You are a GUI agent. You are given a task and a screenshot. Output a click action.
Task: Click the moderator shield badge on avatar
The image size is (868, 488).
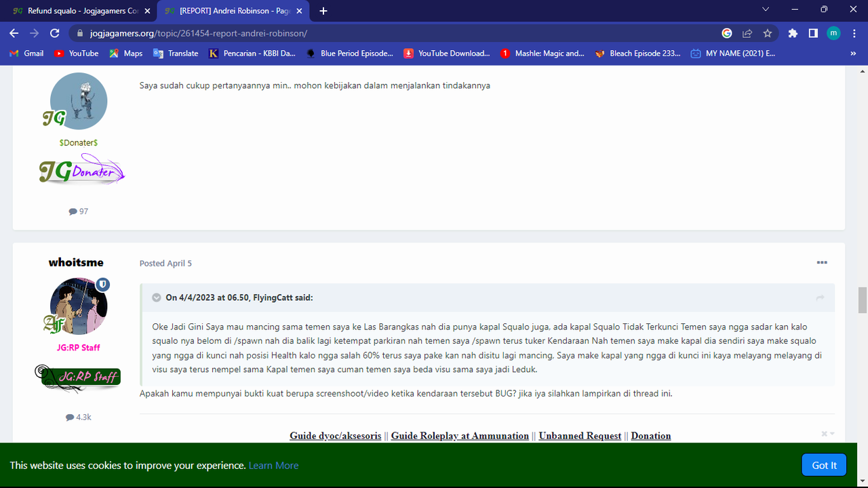coord(102,285)
